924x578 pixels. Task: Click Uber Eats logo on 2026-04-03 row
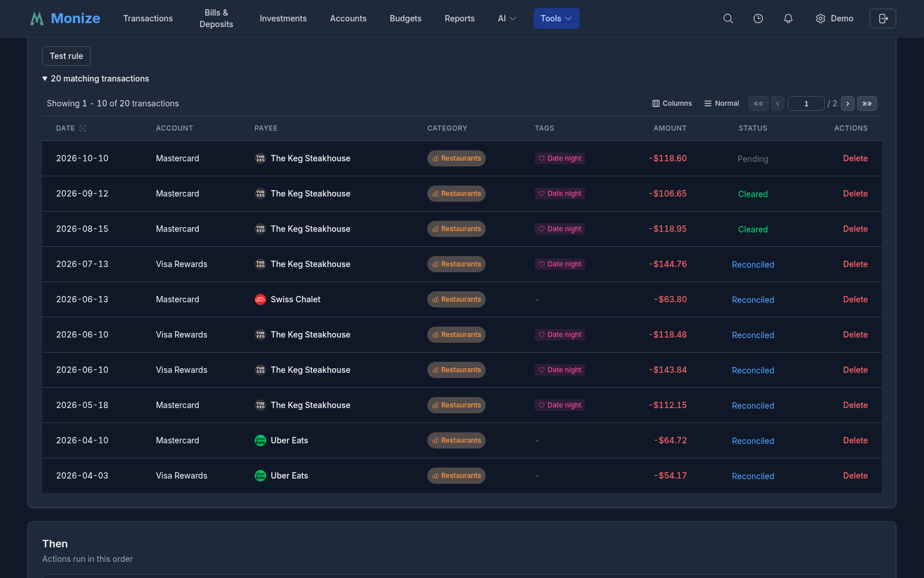point(260,476)
